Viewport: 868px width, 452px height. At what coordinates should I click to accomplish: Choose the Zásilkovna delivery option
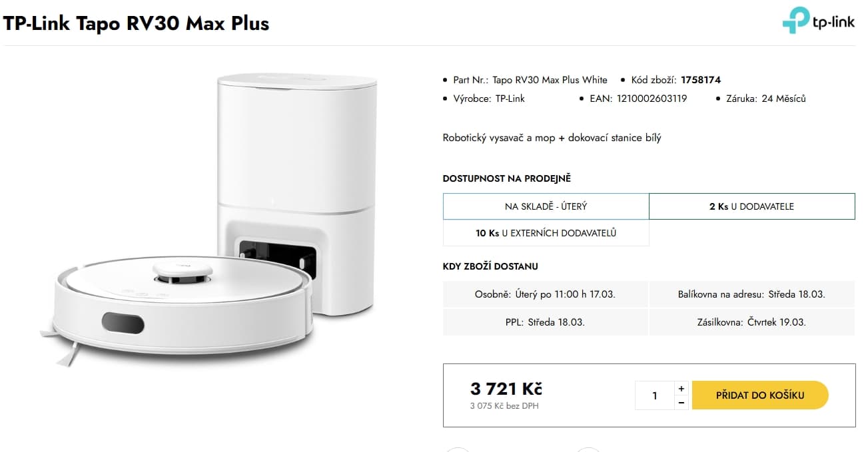(x=751, y=322)
